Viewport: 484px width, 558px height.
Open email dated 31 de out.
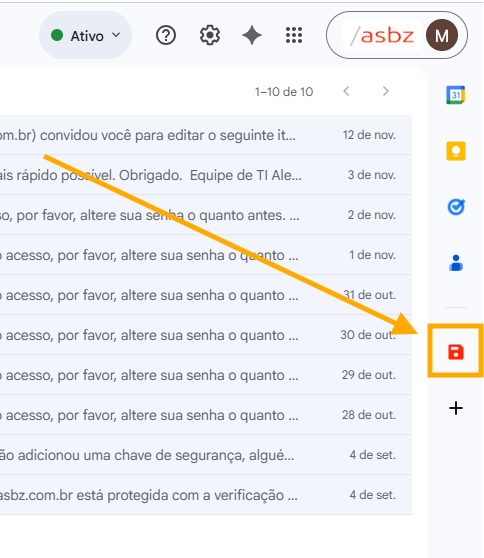(x=206, y=295)
